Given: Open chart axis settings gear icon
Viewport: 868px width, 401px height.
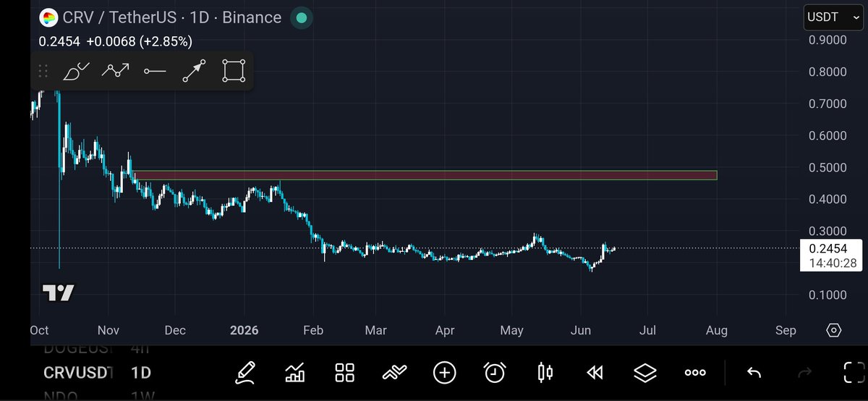Looking at the screenshot, I should pyautogui.click(x=833, y=331).
